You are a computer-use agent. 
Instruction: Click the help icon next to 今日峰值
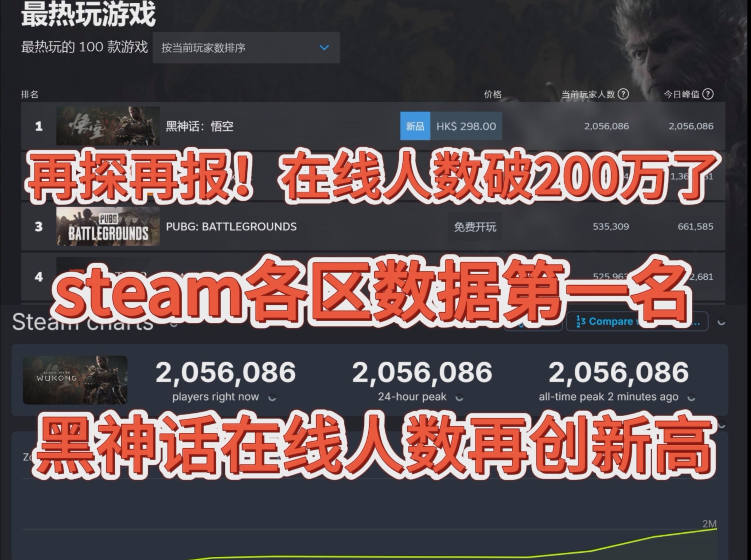coord(708,94)
